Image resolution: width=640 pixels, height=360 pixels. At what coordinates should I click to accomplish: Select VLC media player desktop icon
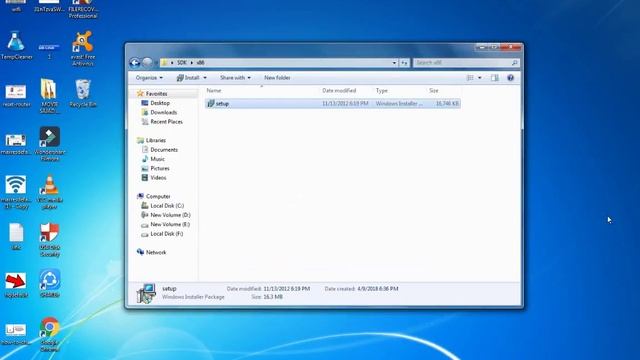[49, 192]
